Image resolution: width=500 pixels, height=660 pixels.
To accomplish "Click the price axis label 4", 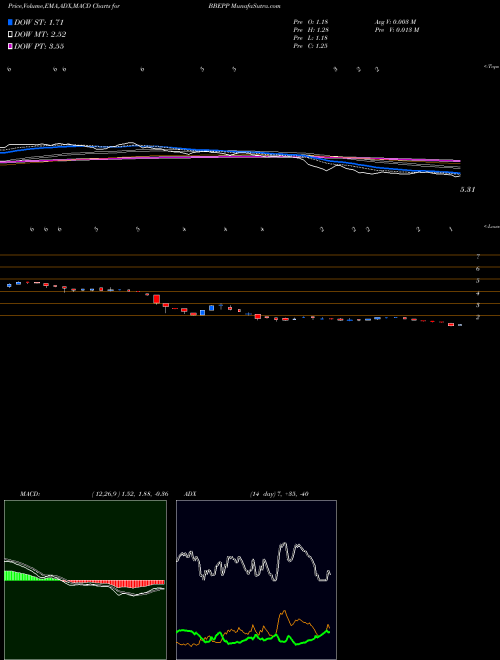I will point(478,293).
